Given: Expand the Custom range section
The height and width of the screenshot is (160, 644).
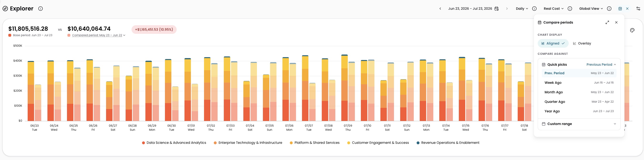Looking at the screenshot, I should point(579,124).
